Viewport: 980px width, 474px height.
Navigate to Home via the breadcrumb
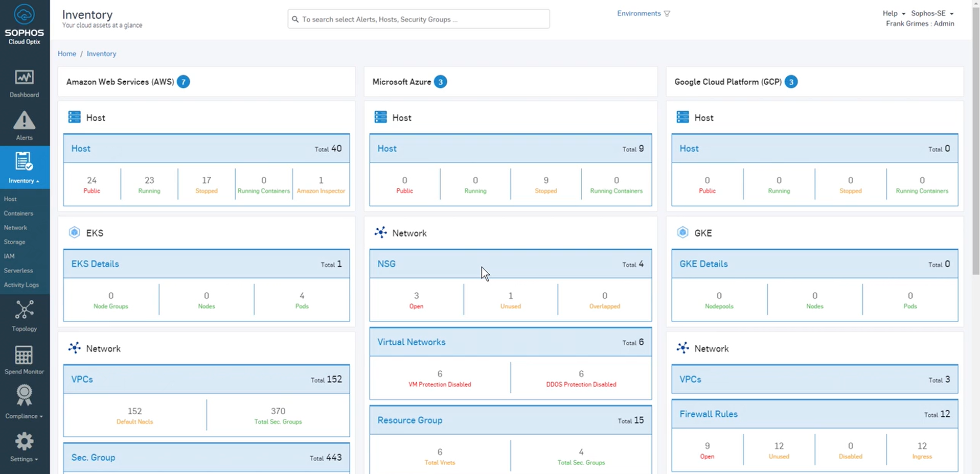(x=66, y=53)
